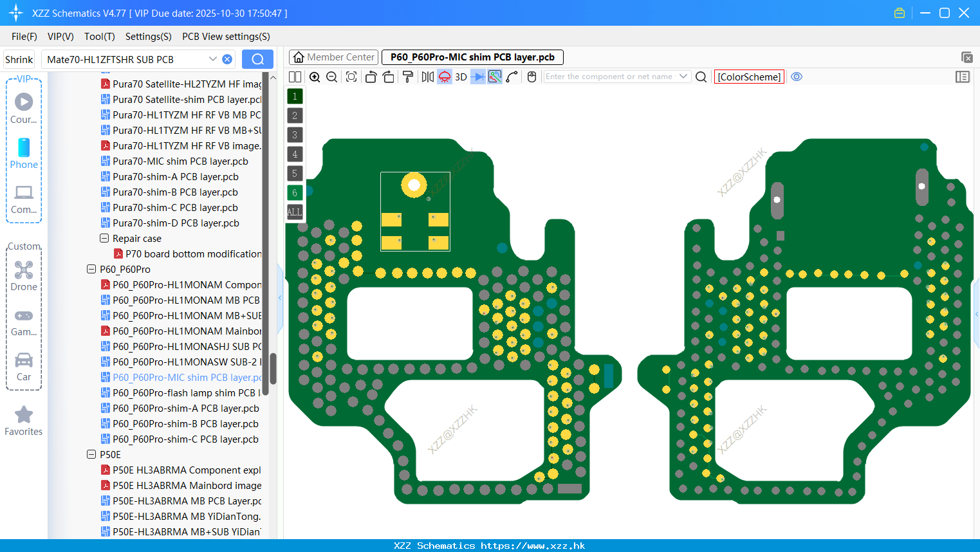Select PCB layer 6
The height and width of the screenshot is (552, 980).
[295, 193]
